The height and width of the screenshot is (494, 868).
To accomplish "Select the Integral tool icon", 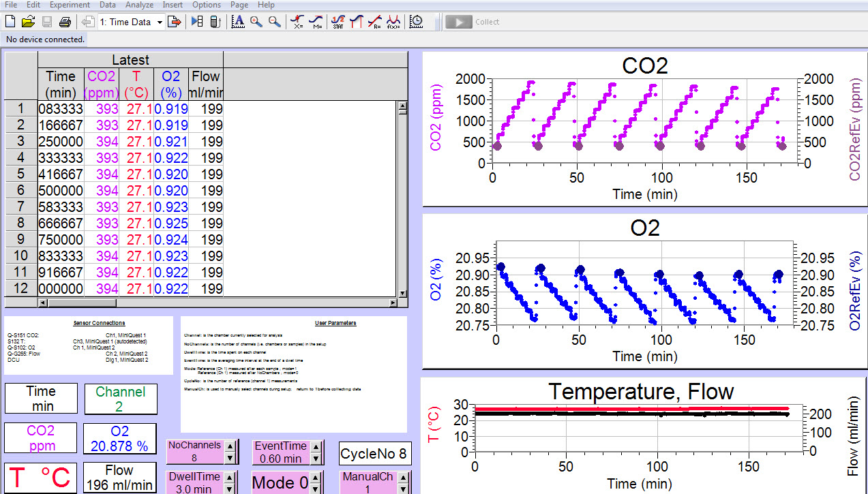I will coord(355,20).
